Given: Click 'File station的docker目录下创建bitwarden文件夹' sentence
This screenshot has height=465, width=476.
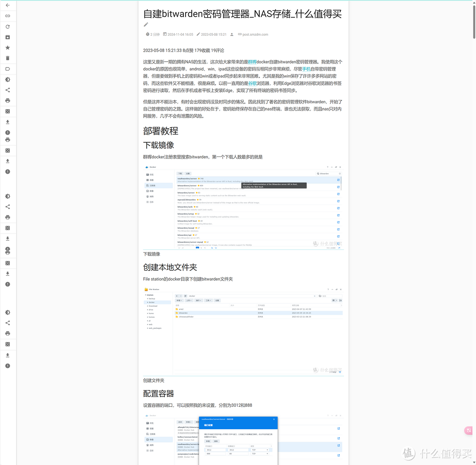Looking at the screenshot, I should 188,279.
